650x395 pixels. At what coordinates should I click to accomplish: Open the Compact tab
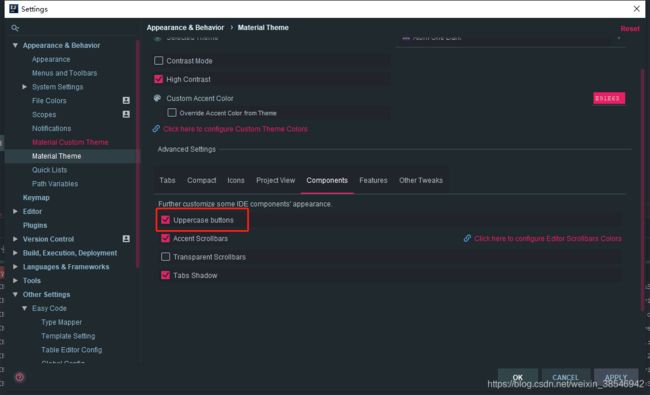(201, 180)
